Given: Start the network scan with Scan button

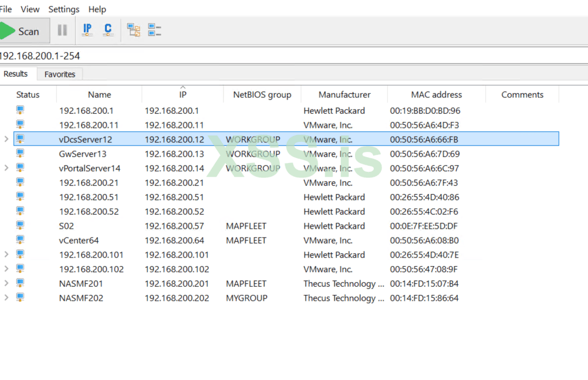Looking at the screenshot, I should click(23, 30).
